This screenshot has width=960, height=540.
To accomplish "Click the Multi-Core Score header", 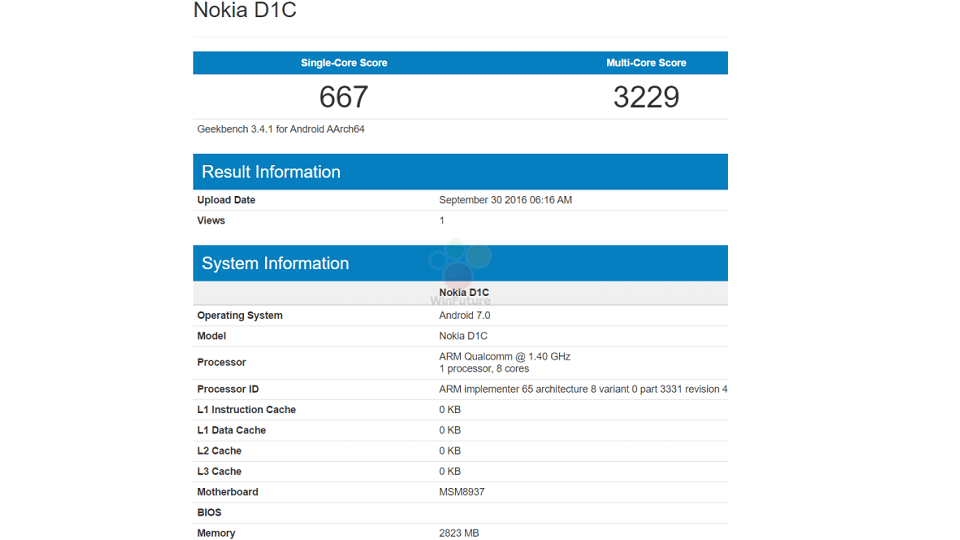I will tap(646, 63).
